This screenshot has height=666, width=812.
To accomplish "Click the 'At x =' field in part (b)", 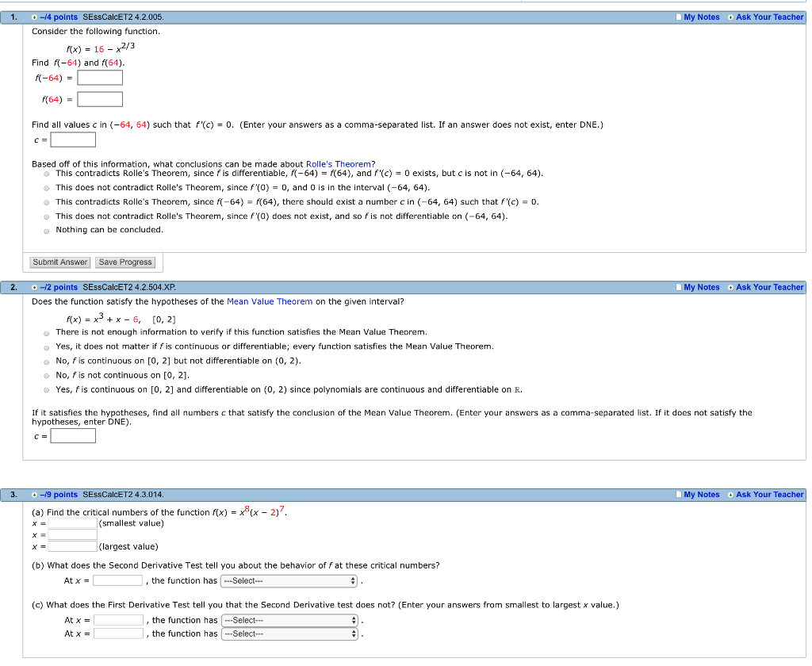I will [117, 580].
